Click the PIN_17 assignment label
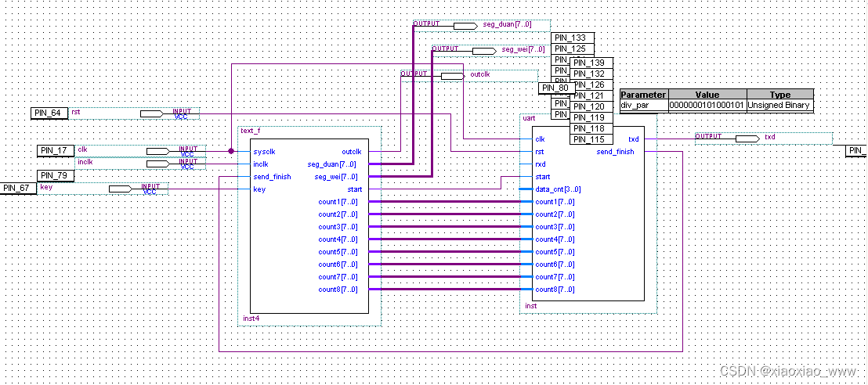This screenshot has width=868, height=385. [56, 150]
